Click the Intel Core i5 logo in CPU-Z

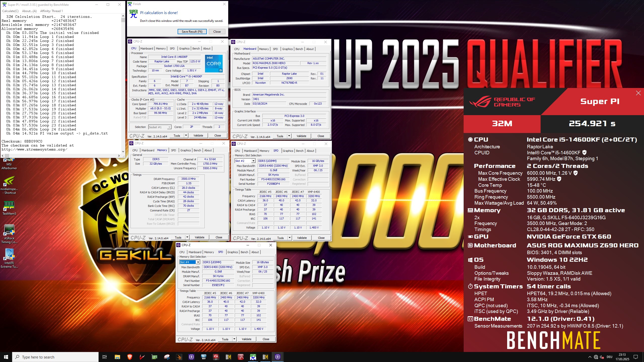[214, 64]
